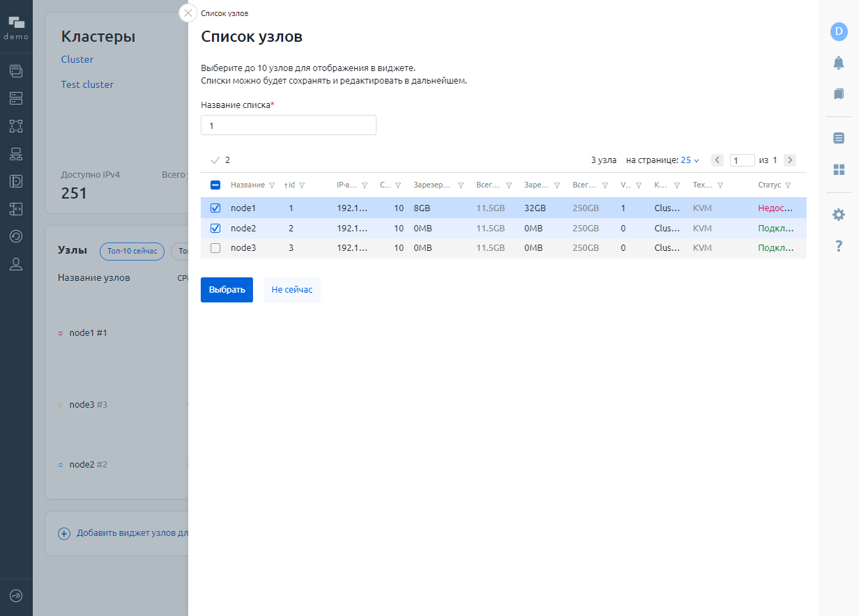Click the Выбрать button
The height and width of the screenshot is (616, 859).
point(227,290)
